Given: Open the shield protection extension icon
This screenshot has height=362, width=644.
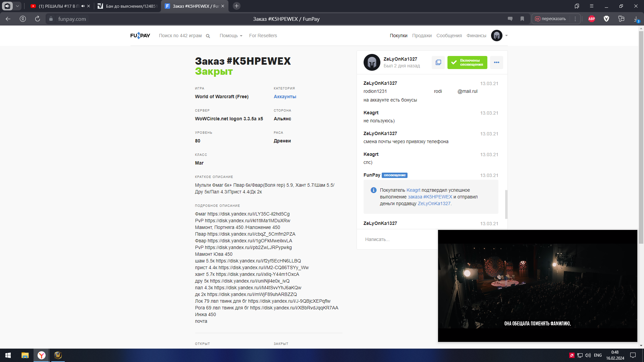Looking at the screenshot, I should 606,19.
